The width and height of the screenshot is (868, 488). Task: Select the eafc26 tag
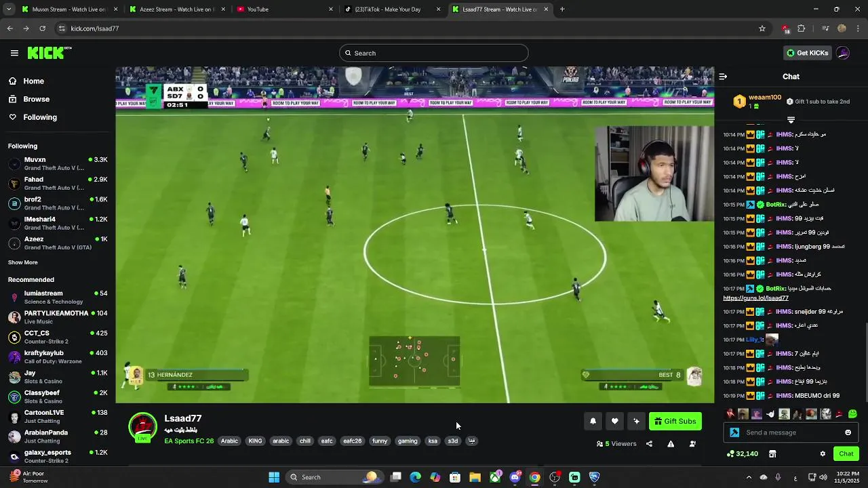352,441
